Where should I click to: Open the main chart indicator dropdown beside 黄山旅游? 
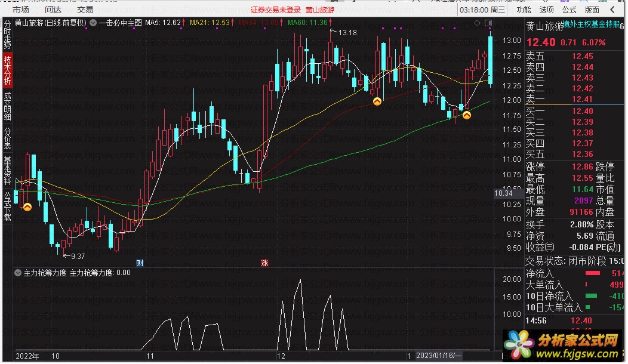coord(93,23)
